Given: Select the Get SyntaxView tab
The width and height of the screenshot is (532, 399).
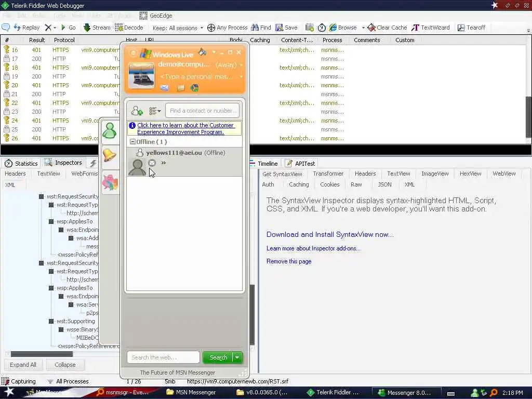Looking at the screenshot, I should tap(282, 174).
